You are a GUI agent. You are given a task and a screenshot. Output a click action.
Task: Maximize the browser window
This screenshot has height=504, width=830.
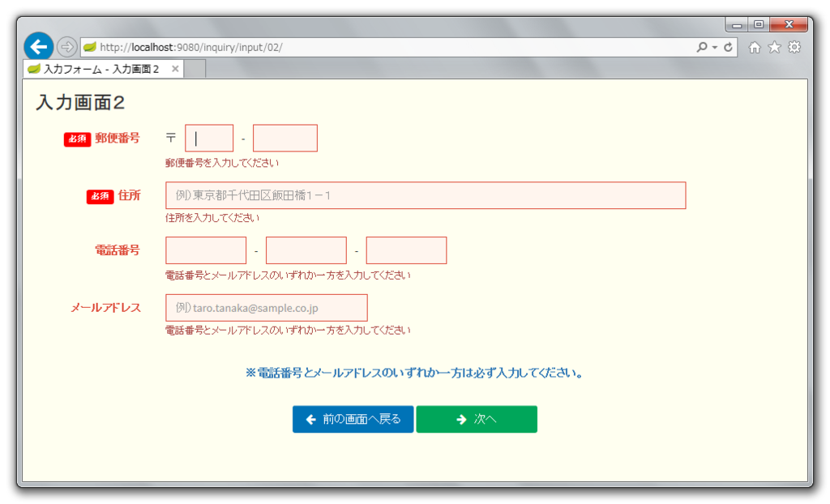click(x=759, y=24)
